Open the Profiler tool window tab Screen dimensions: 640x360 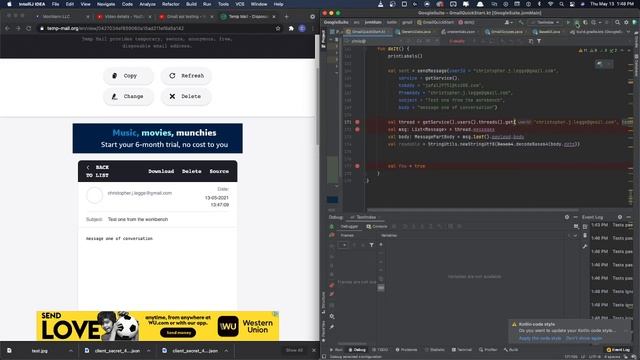pos(488,350)
